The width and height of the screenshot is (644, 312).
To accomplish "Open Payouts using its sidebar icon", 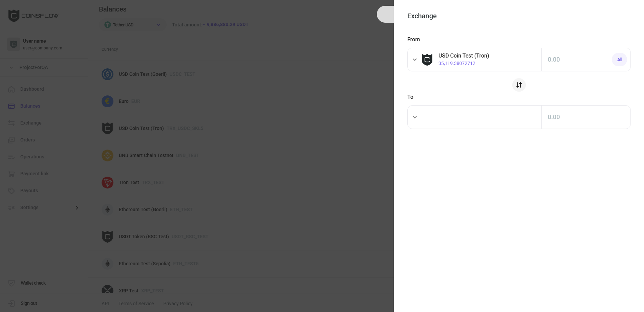I will coord(11,191).
